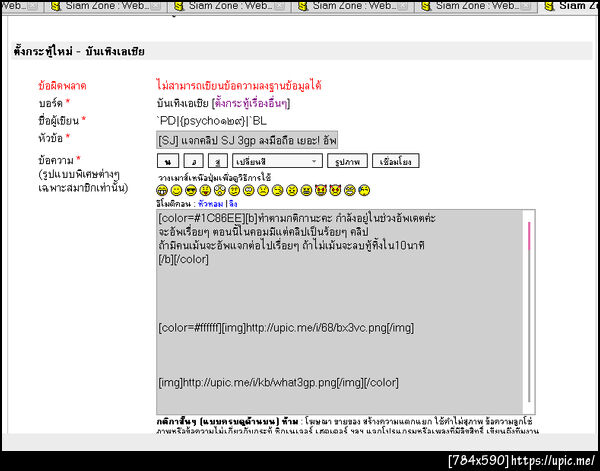Open the ตั้งกระทู้เรื่องอื่นๆ link

point(251,103)
